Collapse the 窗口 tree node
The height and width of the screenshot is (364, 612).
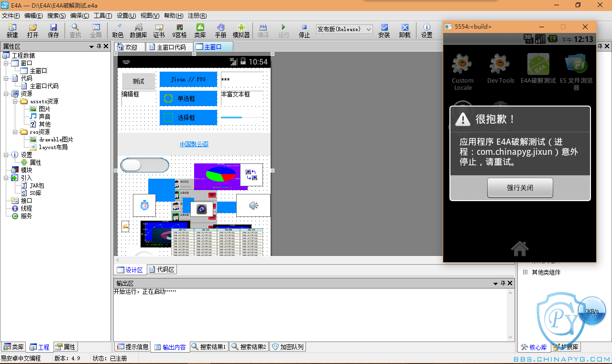pyautogui.click(x=6, y=63)
